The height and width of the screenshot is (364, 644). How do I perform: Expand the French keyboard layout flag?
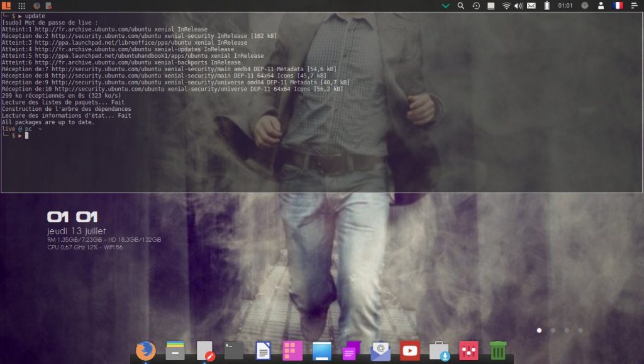618,6
